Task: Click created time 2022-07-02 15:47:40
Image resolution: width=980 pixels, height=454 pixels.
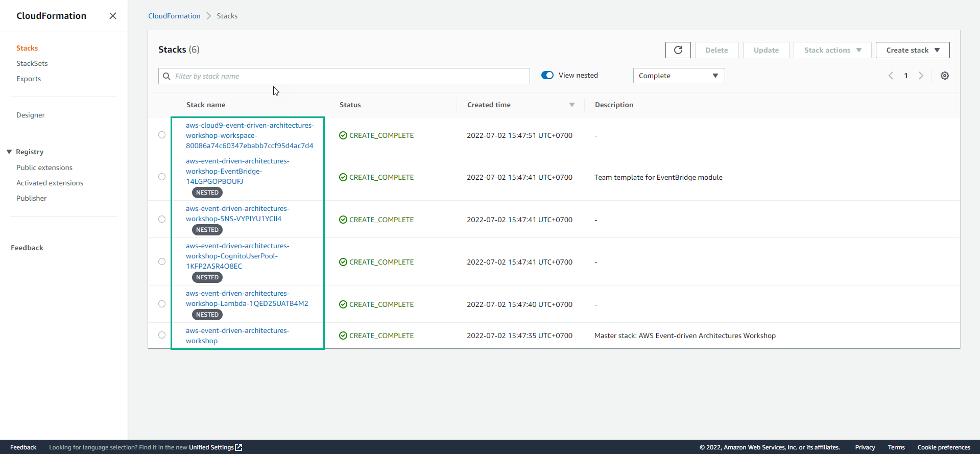Action: coord(519,304)
